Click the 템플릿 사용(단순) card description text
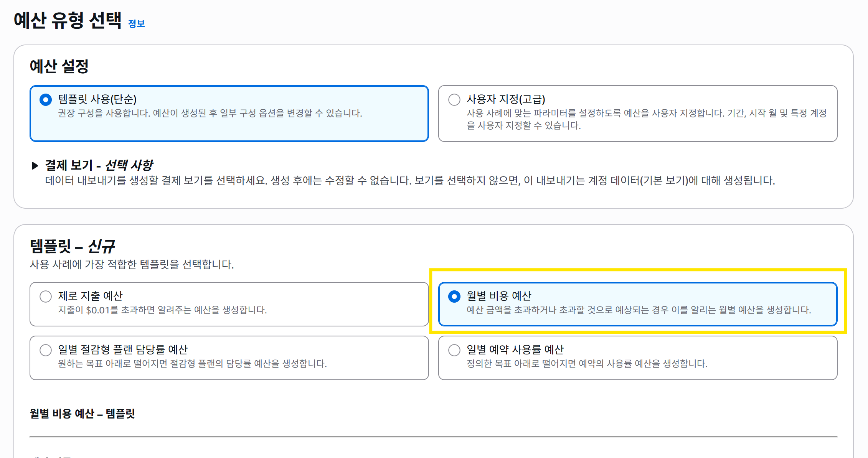The width and height of the screenshot is (868, 458). coord(210,113)
